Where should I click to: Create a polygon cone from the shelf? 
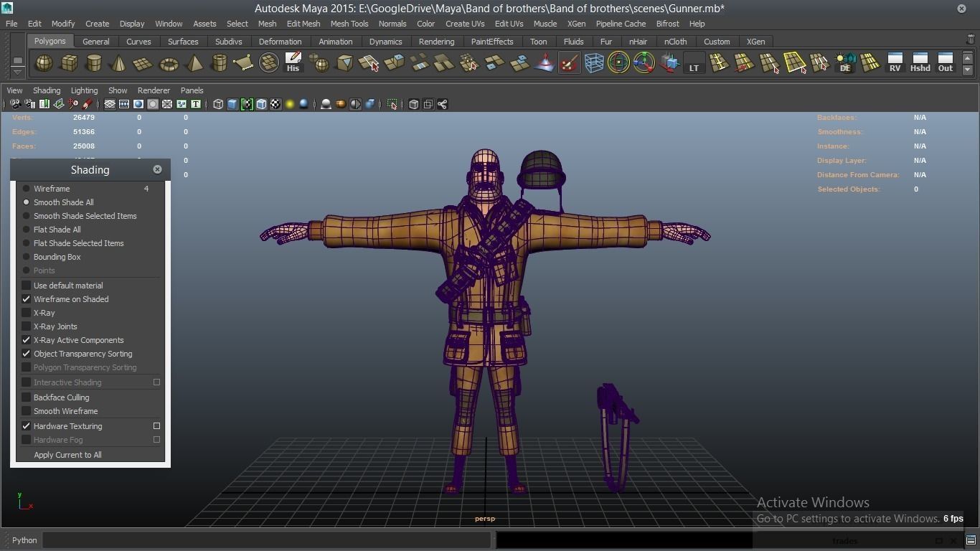[x=118, y=64]
